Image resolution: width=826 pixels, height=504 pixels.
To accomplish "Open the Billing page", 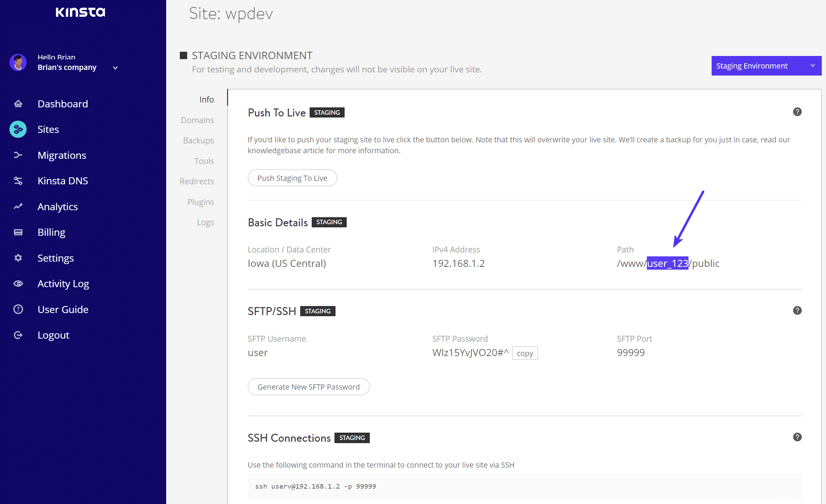I will coord(51,232).
